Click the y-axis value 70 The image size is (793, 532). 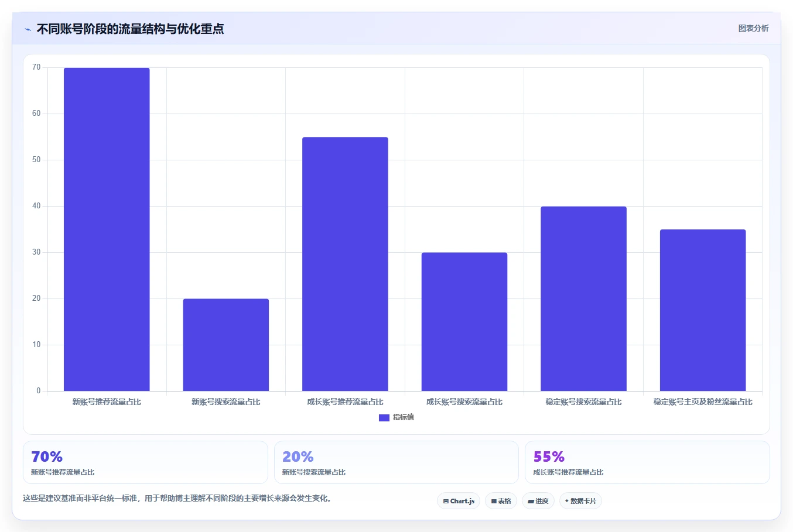click(36, 67)
